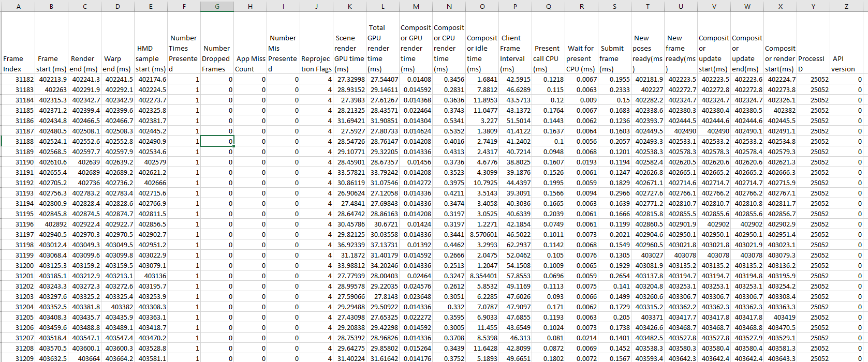The width and height of the screenshot is (868, 362).
Task: Click the Frame Index header cell
Action: (x=18, y=43)
